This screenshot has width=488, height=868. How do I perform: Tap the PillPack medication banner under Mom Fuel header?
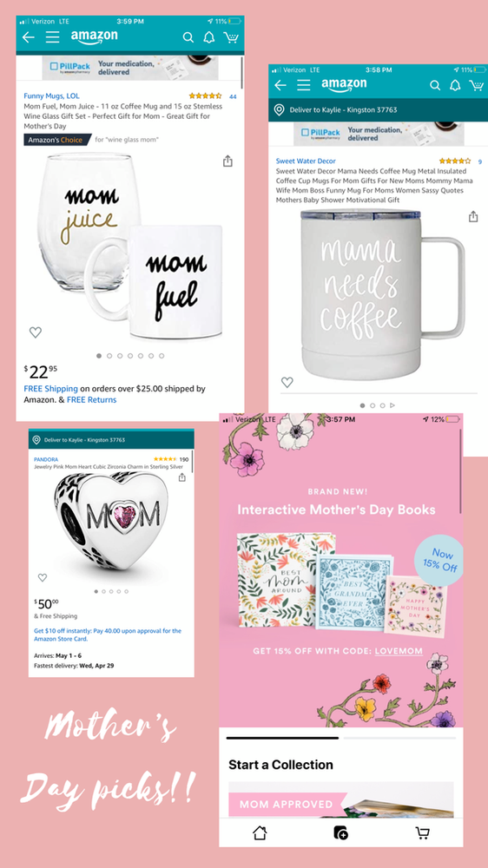point(130,68)
